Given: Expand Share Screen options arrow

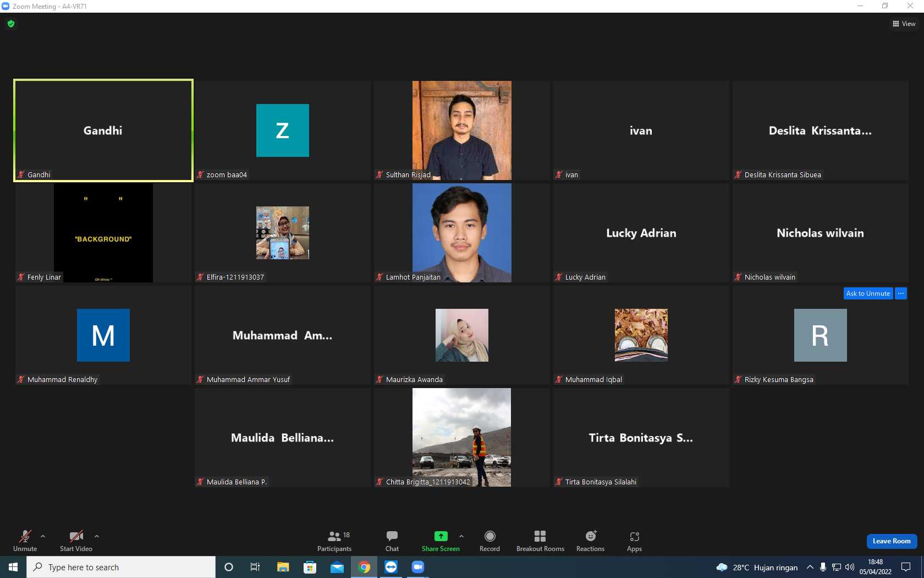Looking at the screenshot, I should [461, 536].
